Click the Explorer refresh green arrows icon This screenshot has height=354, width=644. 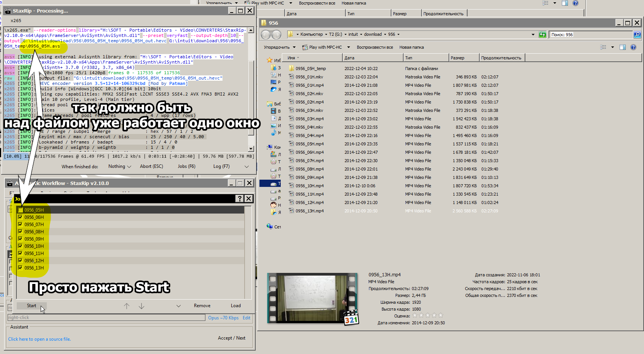click(542, 35)
